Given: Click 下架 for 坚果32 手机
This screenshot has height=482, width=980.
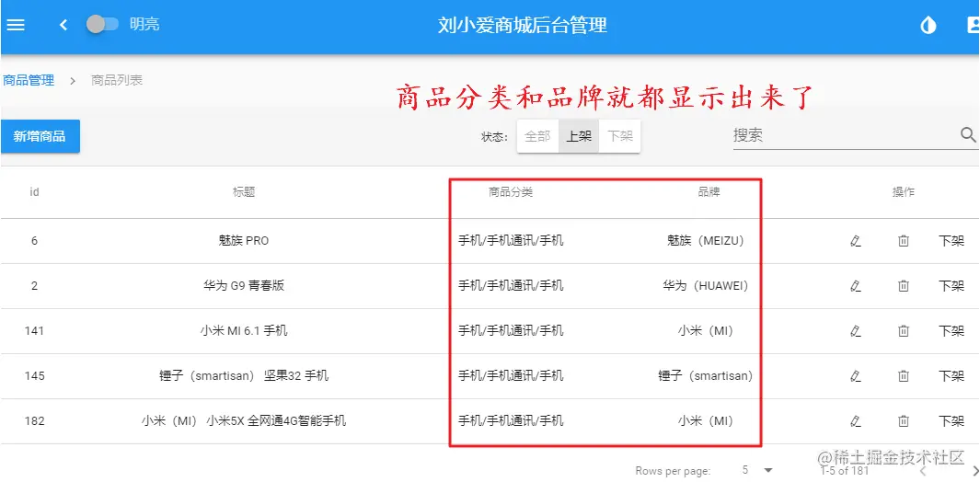Looking at the screenshot, I should [951, 375].
